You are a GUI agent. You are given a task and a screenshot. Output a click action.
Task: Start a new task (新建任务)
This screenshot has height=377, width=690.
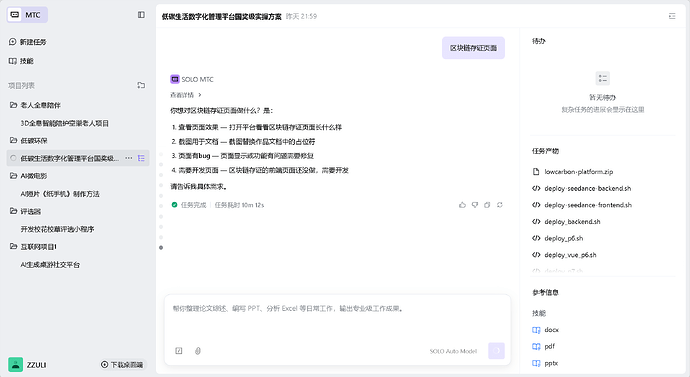pyautogui.click(x=27, y=42)
